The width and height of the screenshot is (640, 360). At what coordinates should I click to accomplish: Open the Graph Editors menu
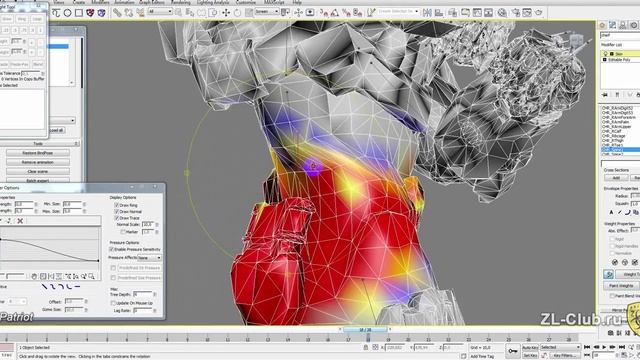151,2
